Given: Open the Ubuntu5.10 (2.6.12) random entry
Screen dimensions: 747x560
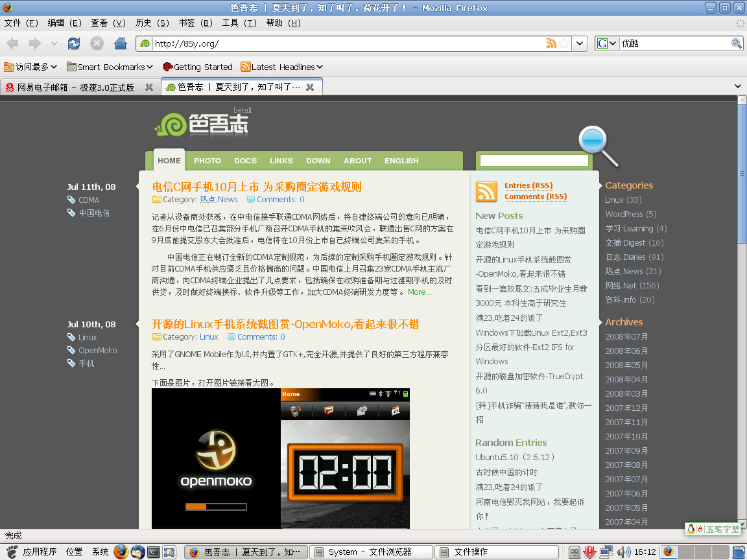Looking at the screenshot, I should point(516,457).
